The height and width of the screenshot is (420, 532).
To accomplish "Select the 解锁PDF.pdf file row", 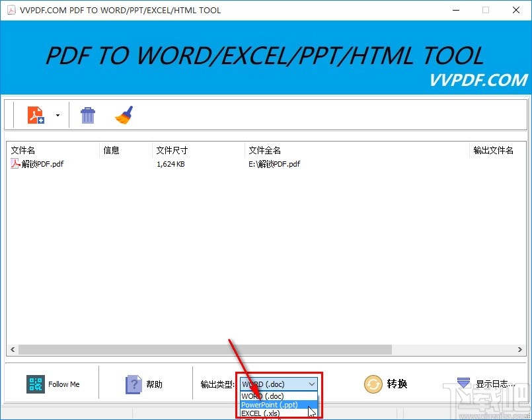I will [x=42, y=163].
